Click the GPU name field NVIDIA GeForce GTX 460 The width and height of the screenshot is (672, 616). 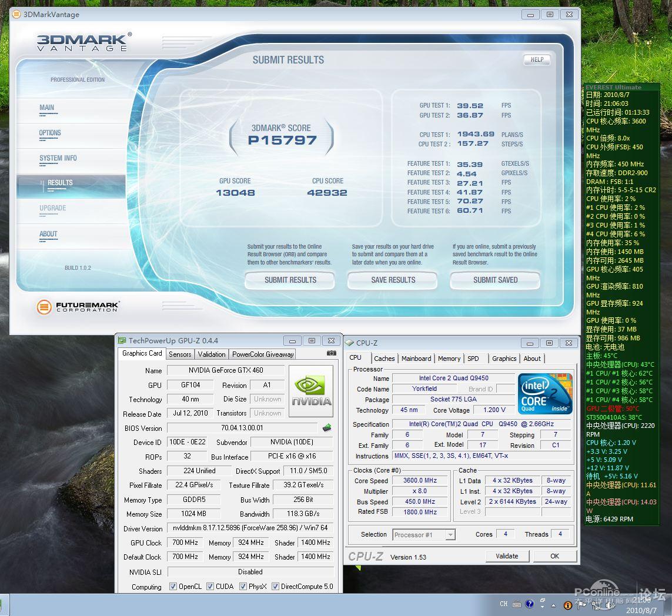(x=226, y=370)
